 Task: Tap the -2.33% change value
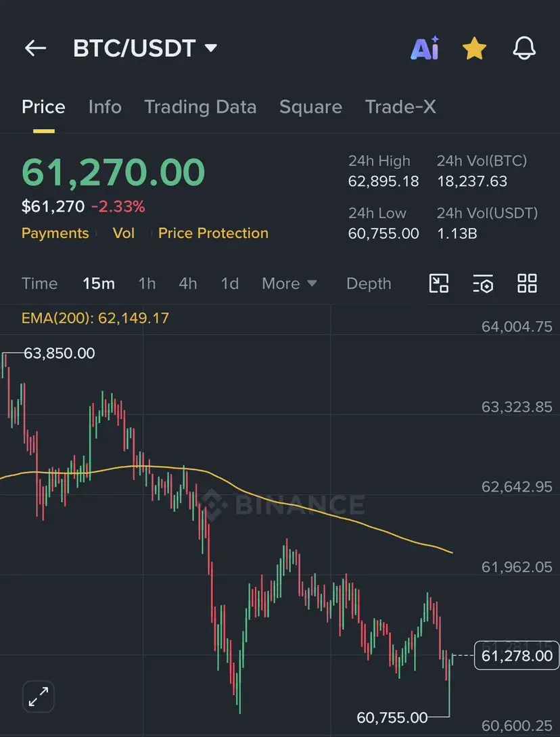tap(118, 206)
